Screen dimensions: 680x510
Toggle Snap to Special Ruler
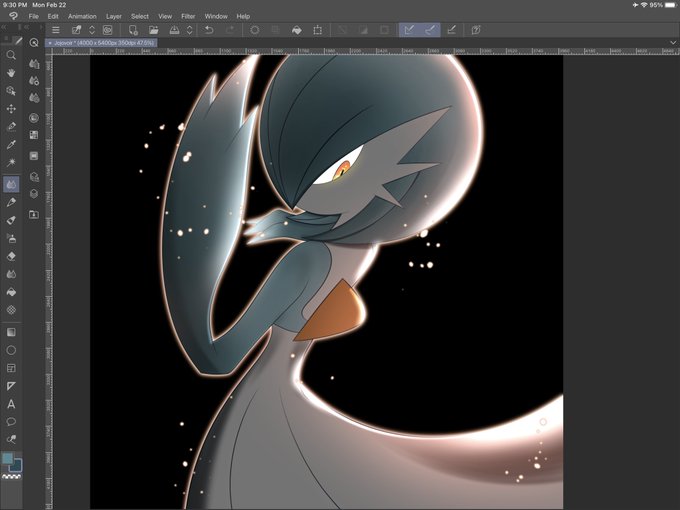click(430, 30)
